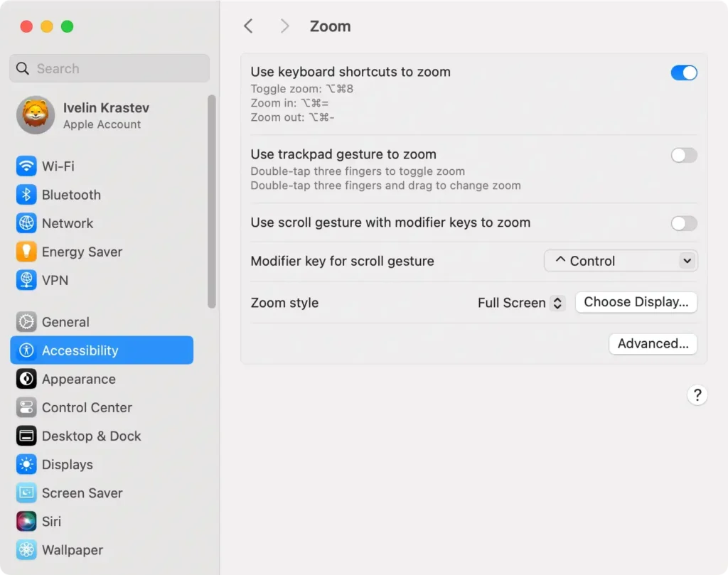Screen dimensions: 728x575
Task: Open the Advanced zoom options
Action: [x=653, y=343]
